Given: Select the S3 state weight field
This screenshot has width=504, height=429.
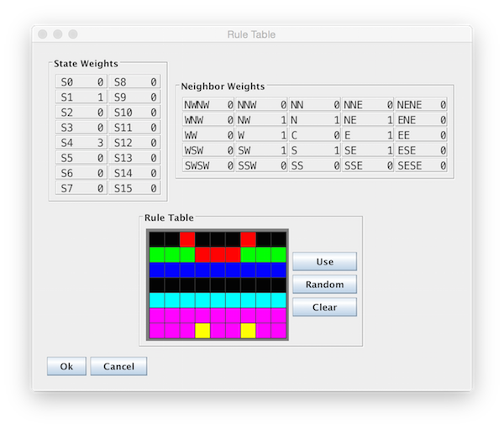Looking at the screenshot, I should [81, 128].
